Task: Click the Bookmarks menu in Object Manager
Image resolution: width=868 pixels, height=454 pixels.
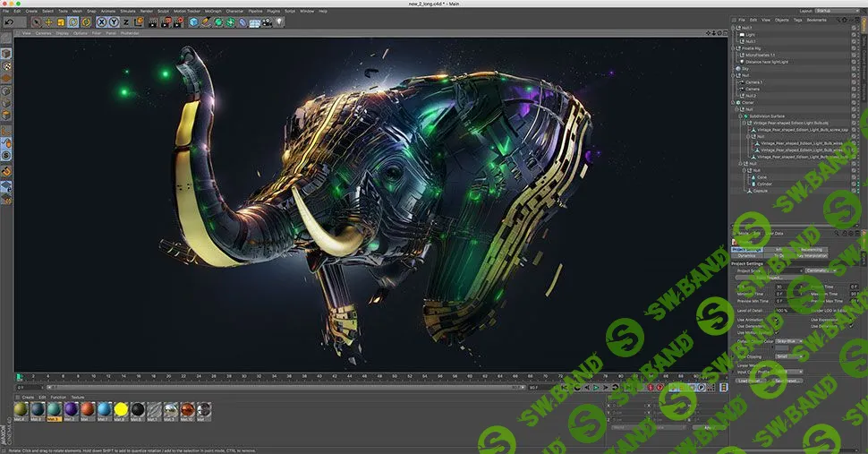Action: click(816, 19)
